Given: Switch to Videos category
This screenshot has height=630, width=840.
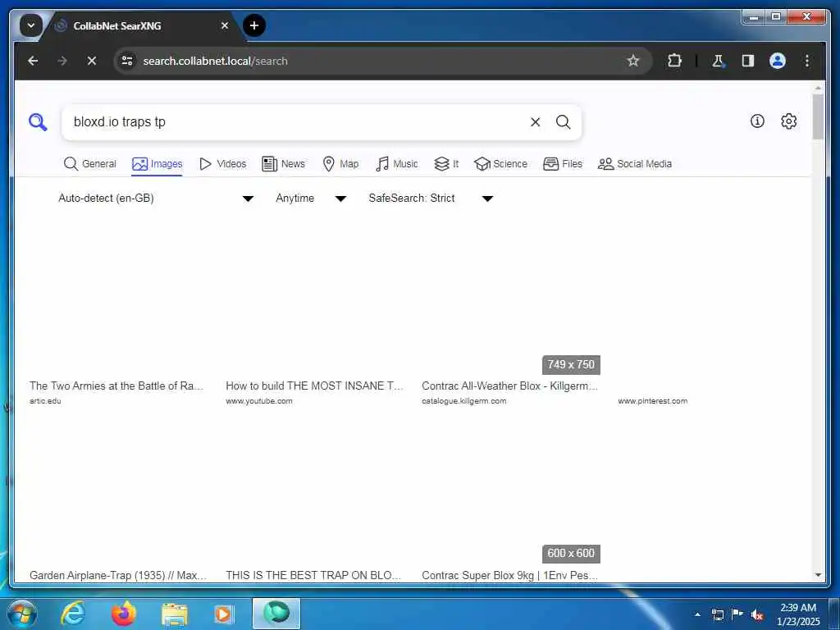Looking at the screenshot, I should (x=222, y=164).
